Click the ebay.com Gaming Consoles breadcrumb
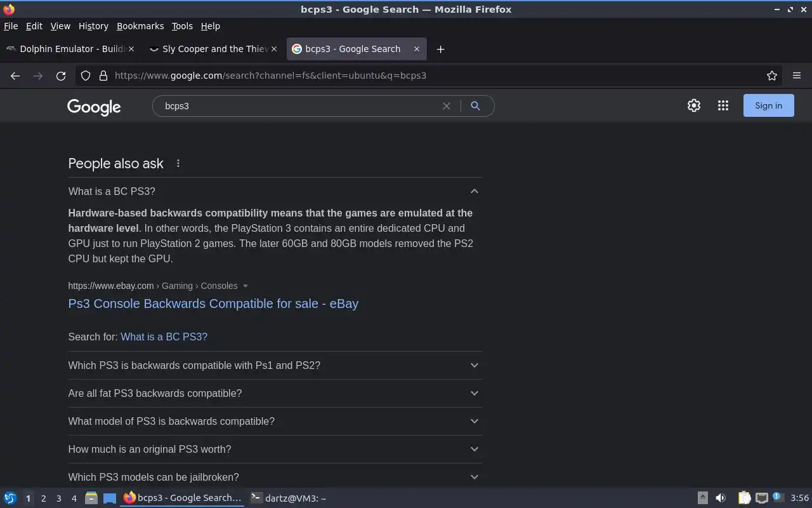The width and height of the screenshot is (812, 508). coord(153,286)
